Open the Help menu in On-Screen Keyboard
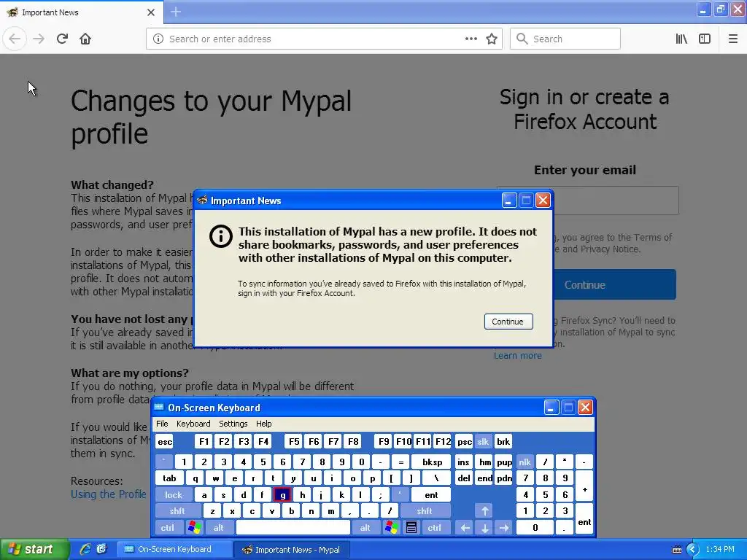The height and width of the screenshot is (560, 747). point(263,424)
